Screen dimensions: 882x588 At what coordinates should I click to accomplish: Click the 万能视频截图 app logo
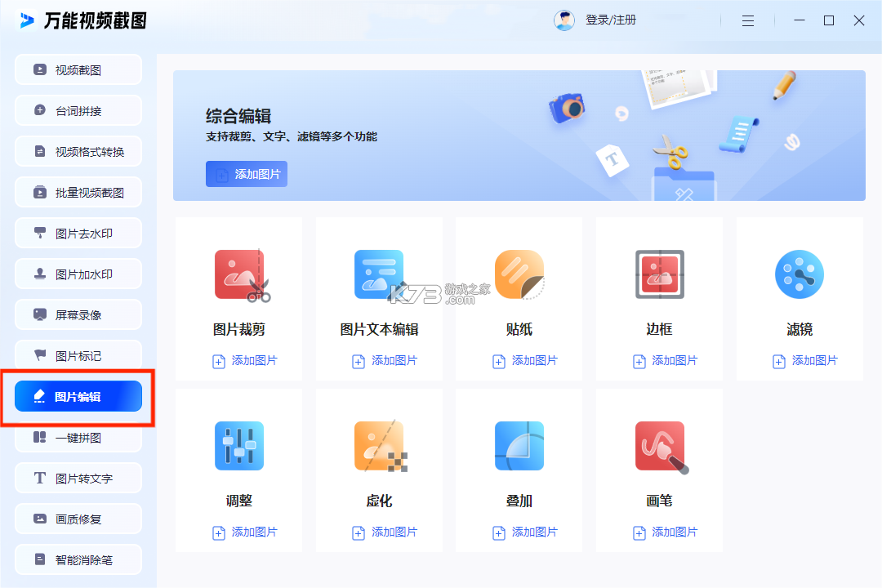[x=26, y=20]
